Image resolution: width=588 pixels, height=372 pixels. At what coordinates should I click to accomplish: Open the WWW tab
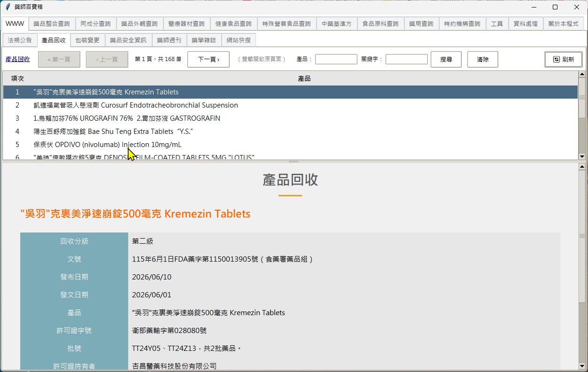[15, 23]
